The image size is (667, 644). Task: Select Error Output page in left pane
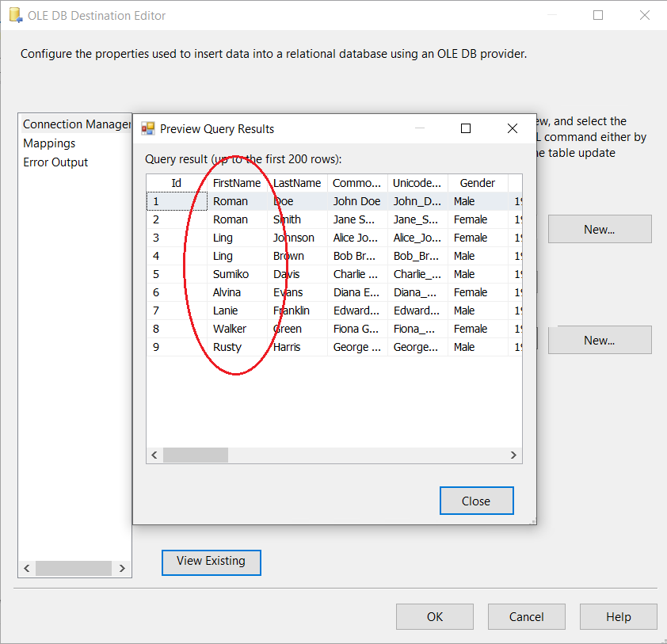point(55,162)
